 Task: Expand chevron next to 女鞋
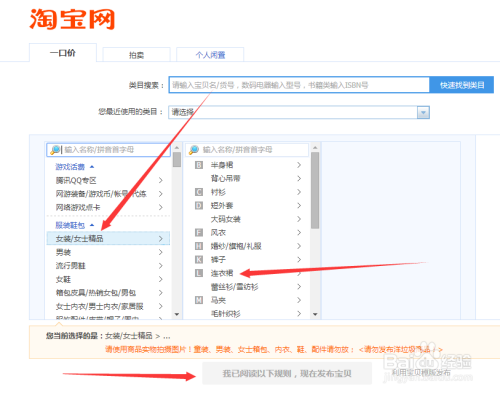(161, 279)
